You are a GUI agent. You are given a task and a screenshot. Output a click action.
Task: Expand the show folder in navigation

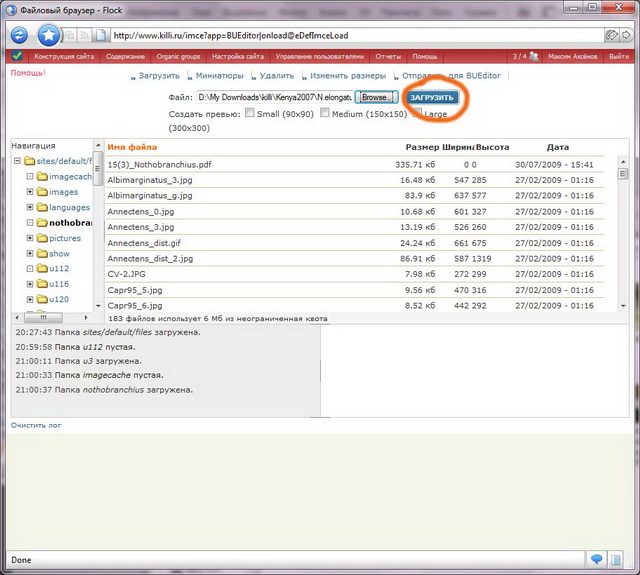point(30,254)
